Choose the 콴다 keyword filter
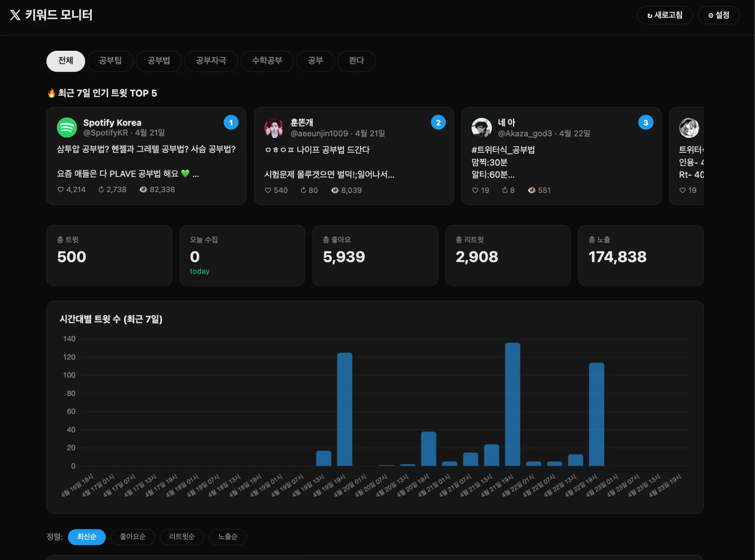755x560 pixels. pos(356,61)
